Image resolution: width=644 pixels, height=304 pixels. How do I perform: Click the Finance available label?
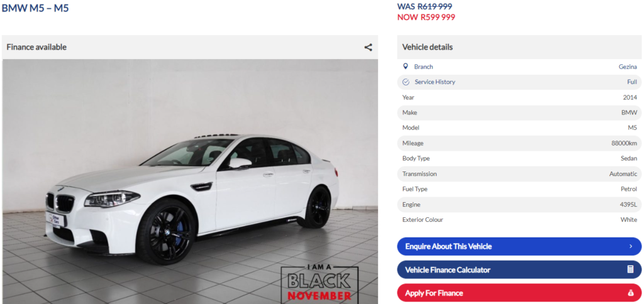[x=36, y=47]
